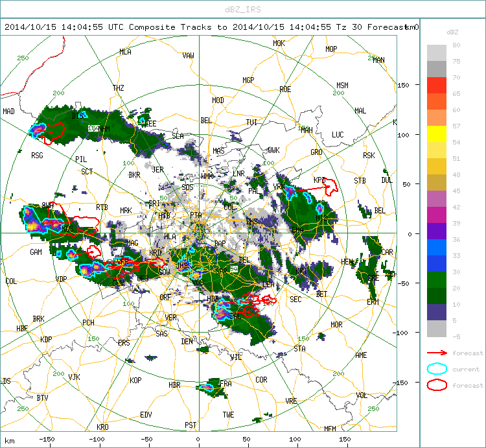Click the JHB station label

pyautogui.click(x=181, y=265)
